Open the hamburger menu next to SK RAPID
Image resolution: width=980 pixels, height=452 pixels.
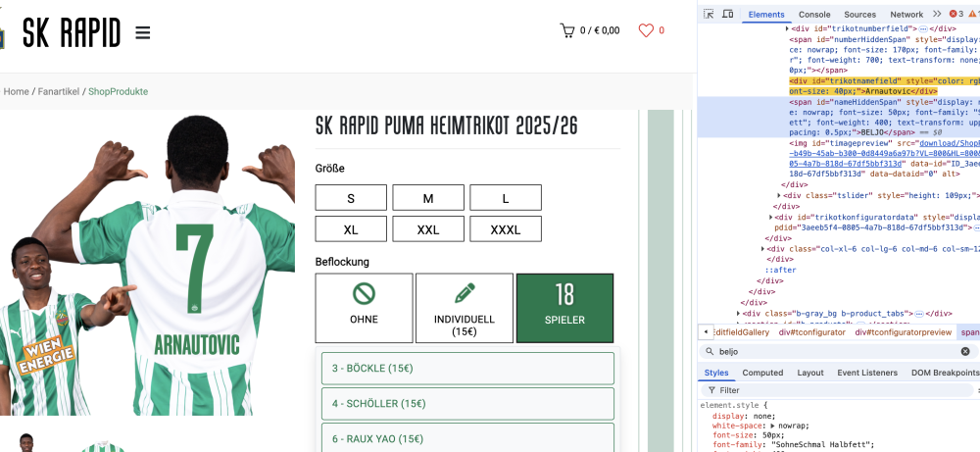(142, 32)
